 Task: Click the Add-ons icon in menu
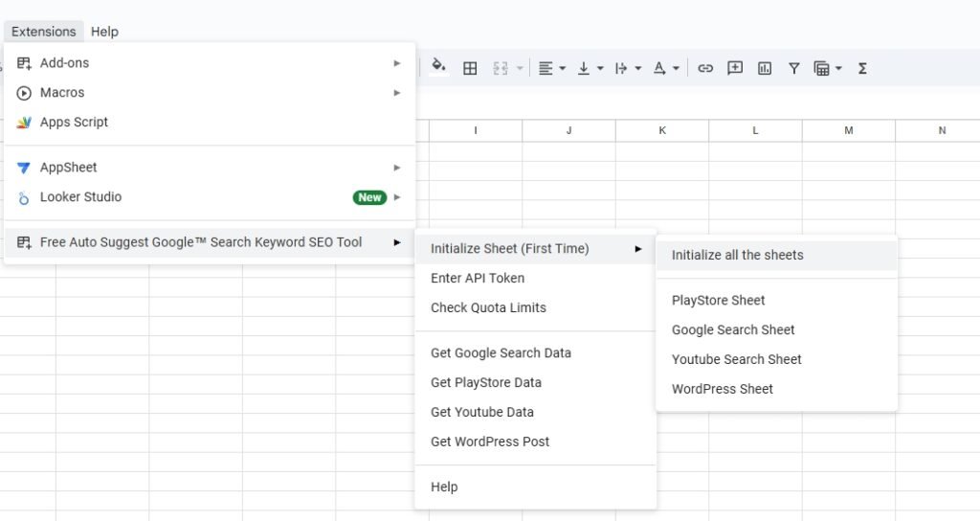[24, 63]
